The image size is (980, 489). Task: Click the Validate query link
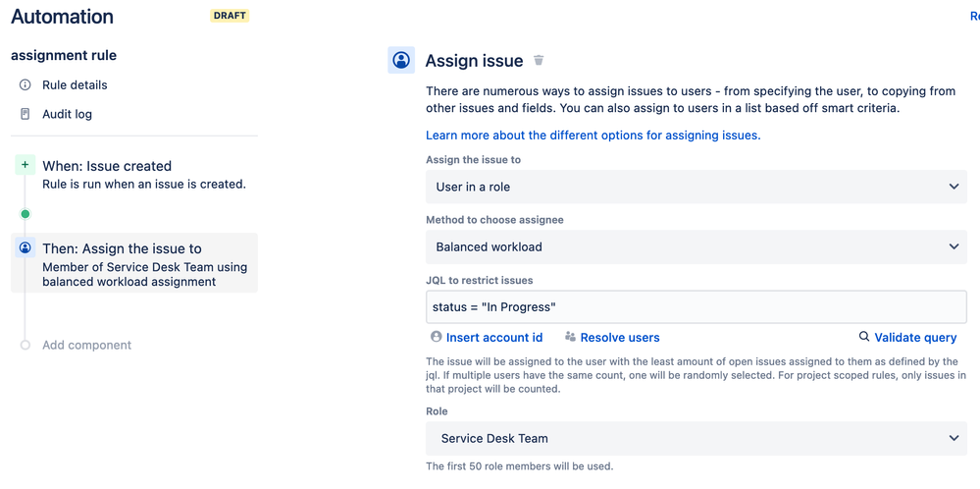click(x=915, y=337)
